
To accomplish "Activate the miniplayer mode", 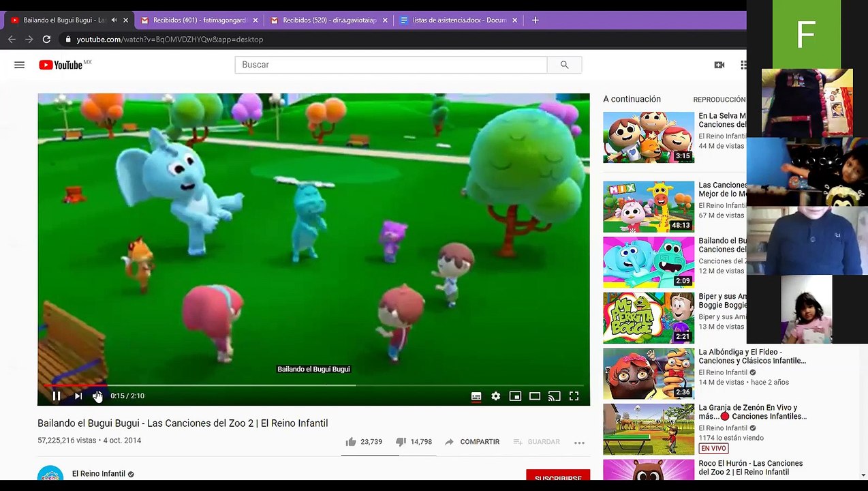I will tap(515, 396).
